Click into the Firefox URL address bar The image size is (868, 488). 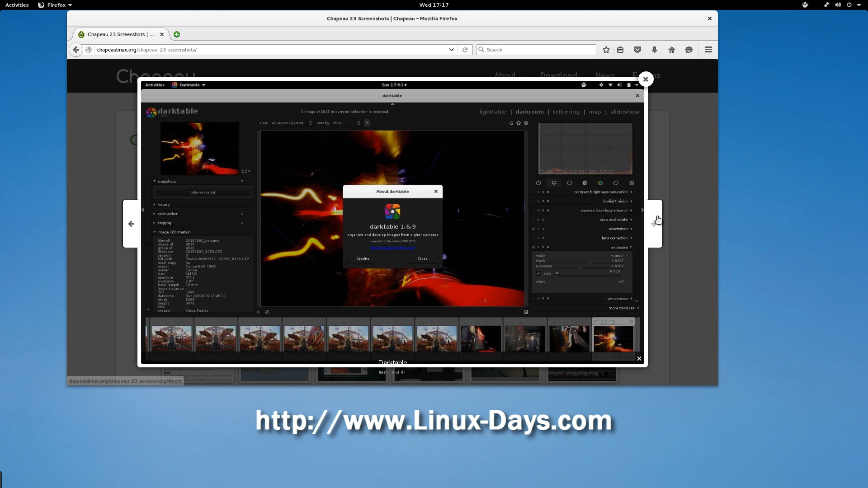[271, 50]
